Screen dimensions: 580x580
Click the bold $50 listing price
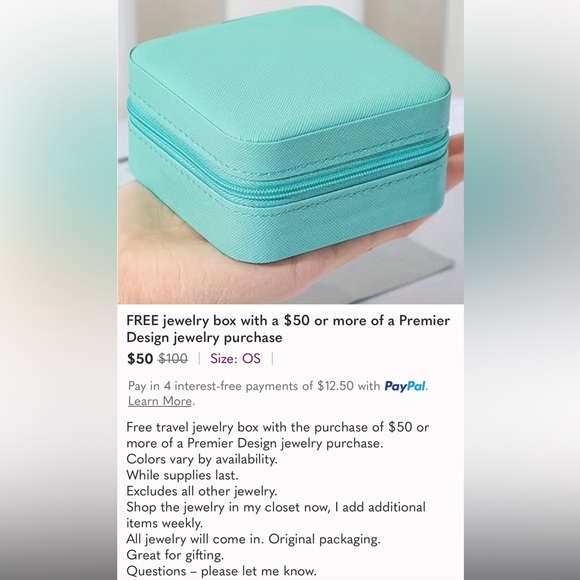(140, 358)
